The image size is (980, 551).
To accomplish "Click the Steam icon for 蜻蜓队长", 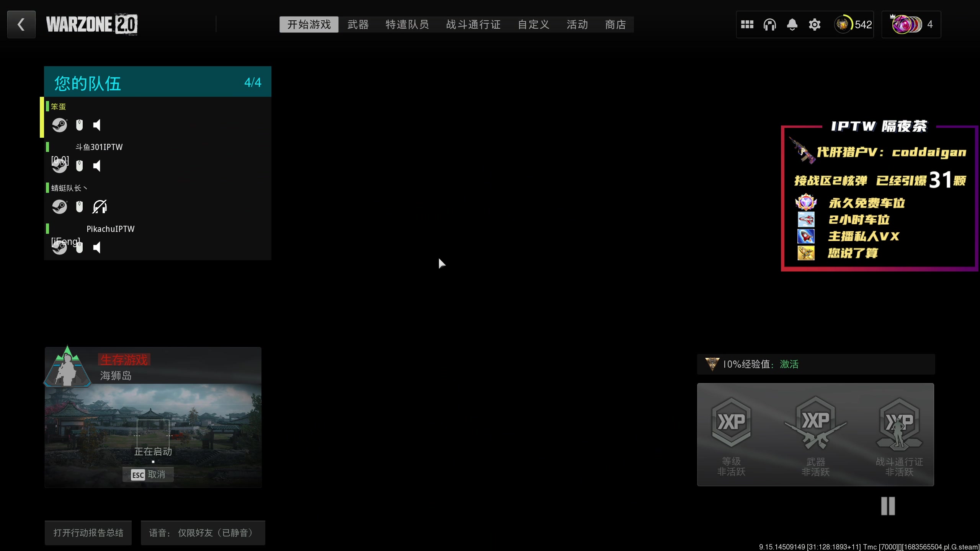I will point(59,207).
